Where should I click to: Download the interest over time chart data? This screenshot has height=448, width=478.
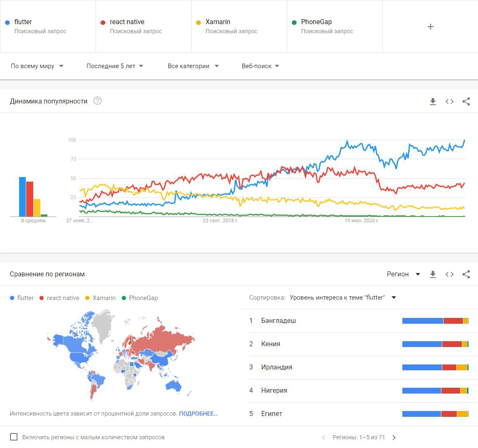coord(433,101)
